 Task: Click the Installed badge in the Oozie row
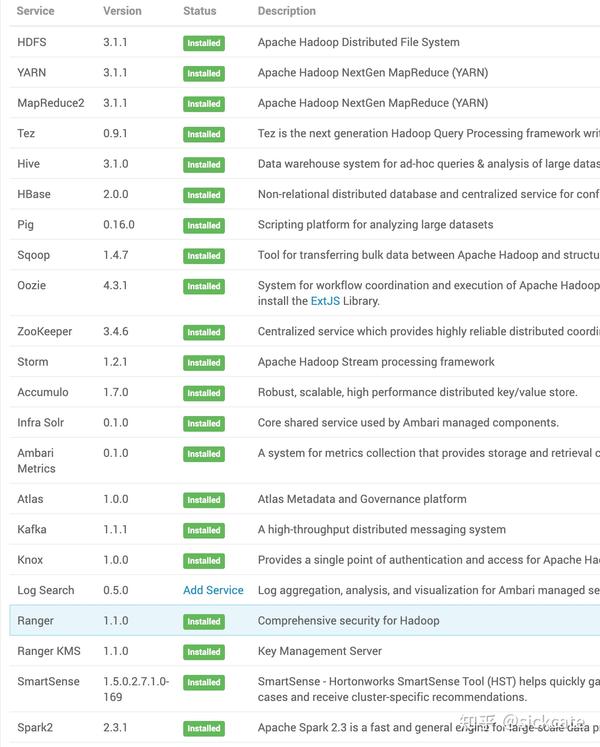click(x=203, y=287)
